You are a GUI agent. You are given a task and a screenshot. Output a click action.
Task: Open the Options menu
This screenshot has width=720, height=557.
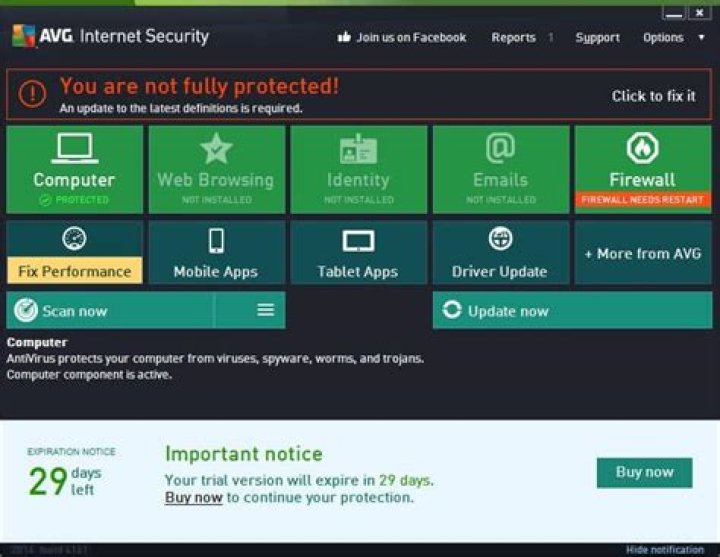pyautogui.click(x=663, y=38)
